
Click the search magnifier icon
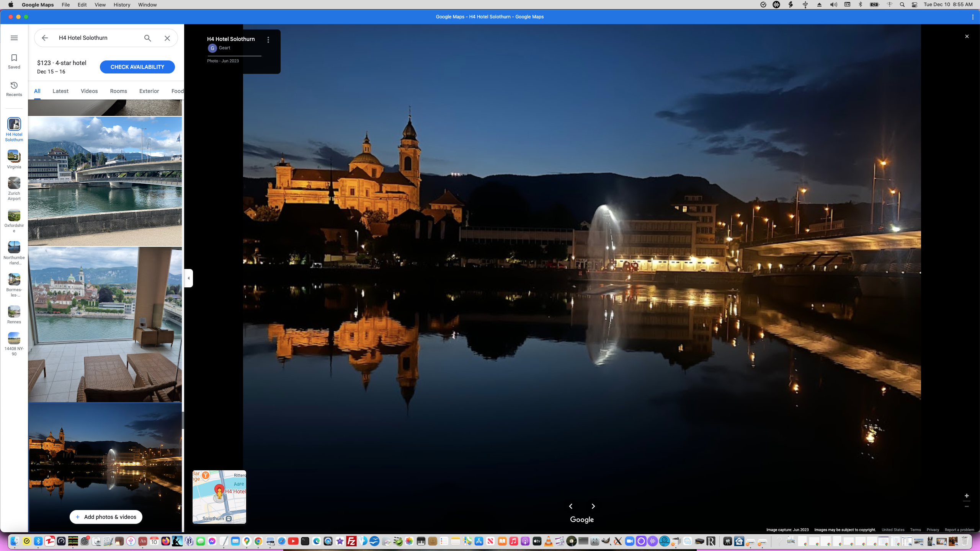tap(147, 38)
